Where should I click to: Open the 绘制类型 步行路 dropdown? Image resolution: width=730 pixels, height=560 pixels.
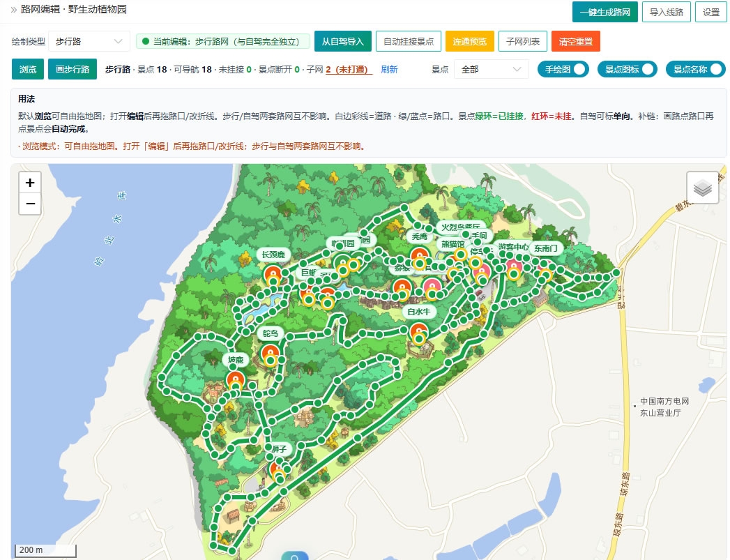click(x=89, y=41)
